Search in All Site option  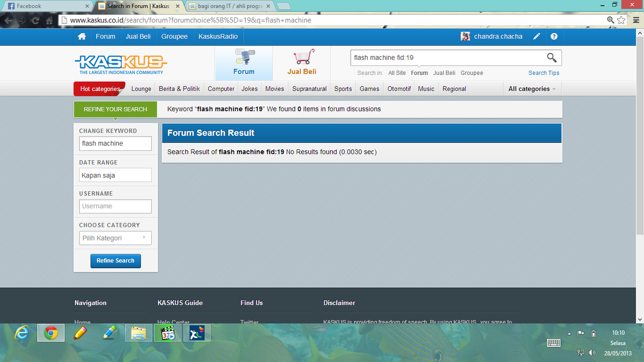397,73
